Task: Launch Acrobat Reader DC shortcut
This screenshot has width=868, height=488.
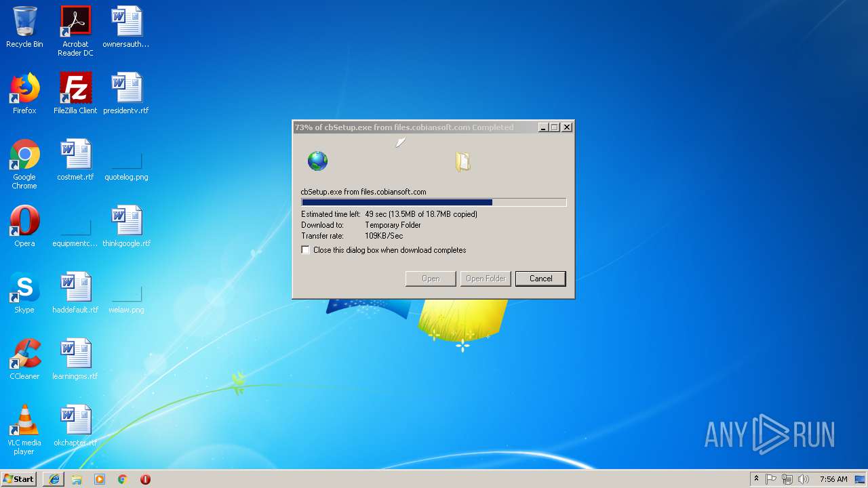Action: [75, 31]
